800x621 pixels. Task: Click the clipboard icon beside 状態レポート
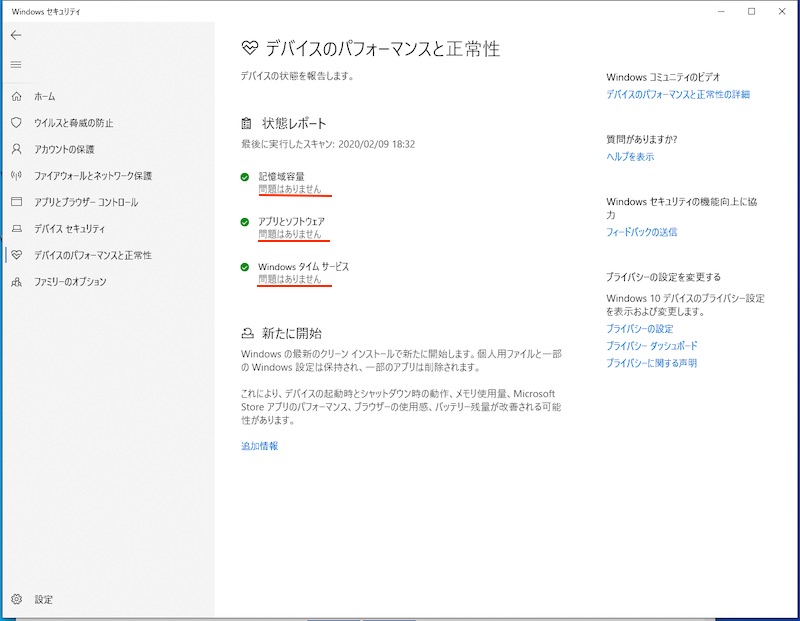pos(246,123)
